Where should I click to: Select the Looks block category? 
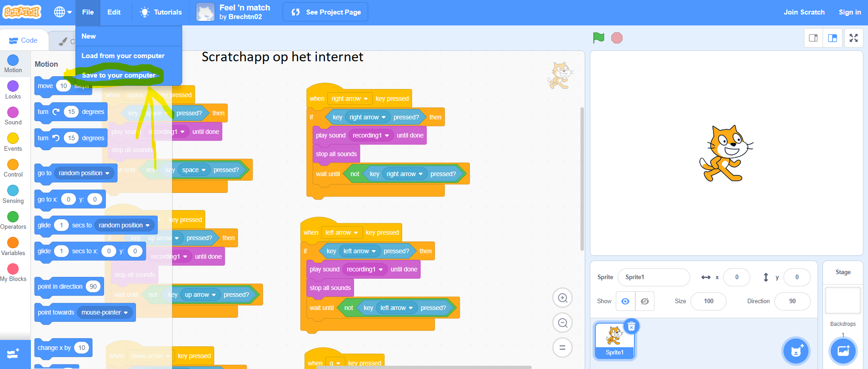[13, 90]
